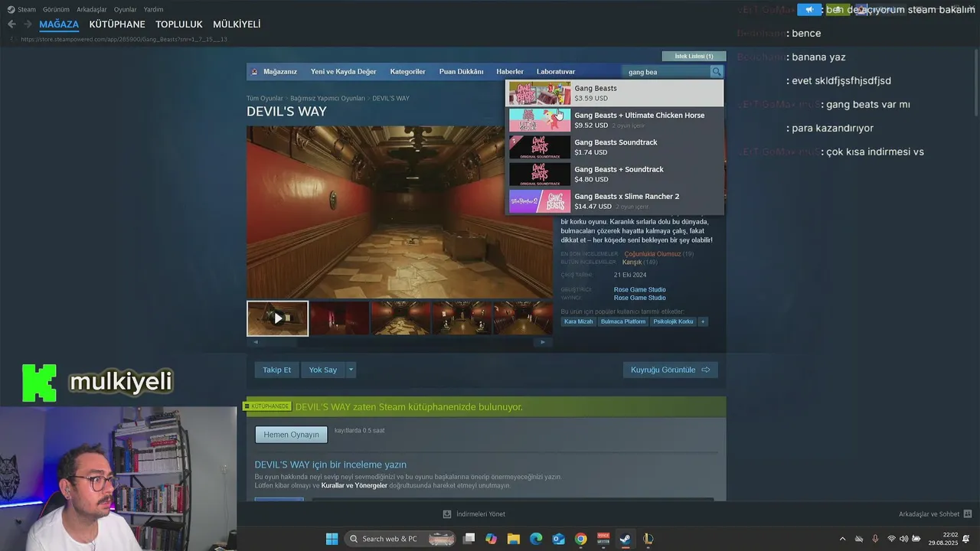Open Task View on the taskbar
This screenshot has width=980, height=551.
(469, 539)
